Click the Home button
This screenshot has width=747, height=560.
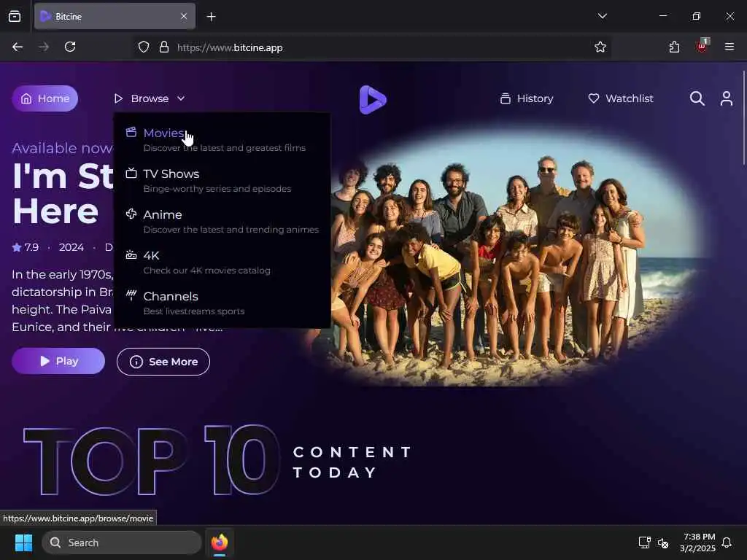(44, 98)
